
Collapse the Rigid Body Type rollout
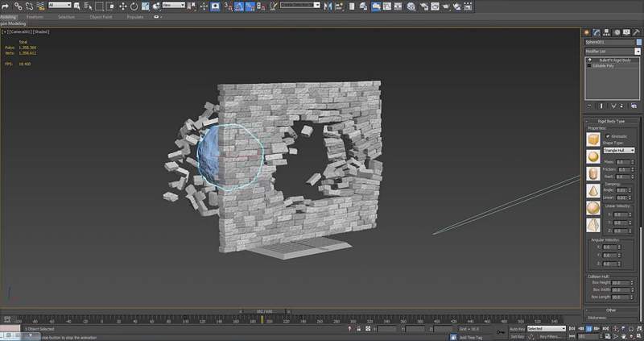pyautogui.click(x=612, y=120)
